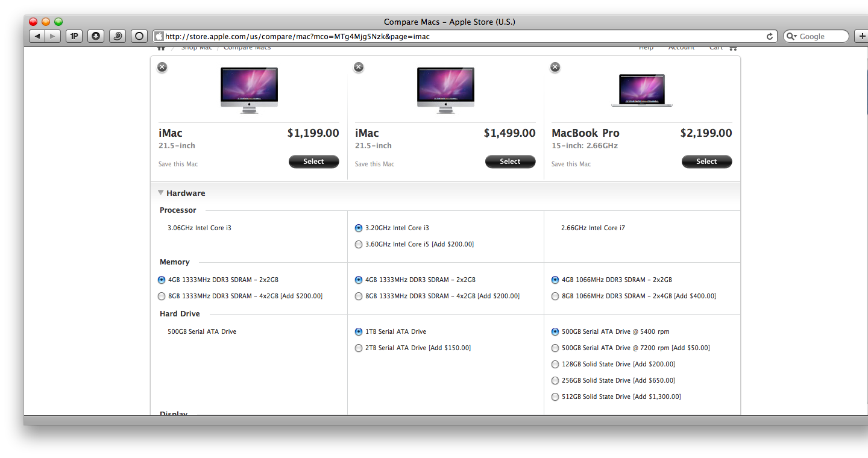This screenshot has width=868, height=458.
Task: Remove the MacBook Pro from comparison
Action: pos(555,67)
